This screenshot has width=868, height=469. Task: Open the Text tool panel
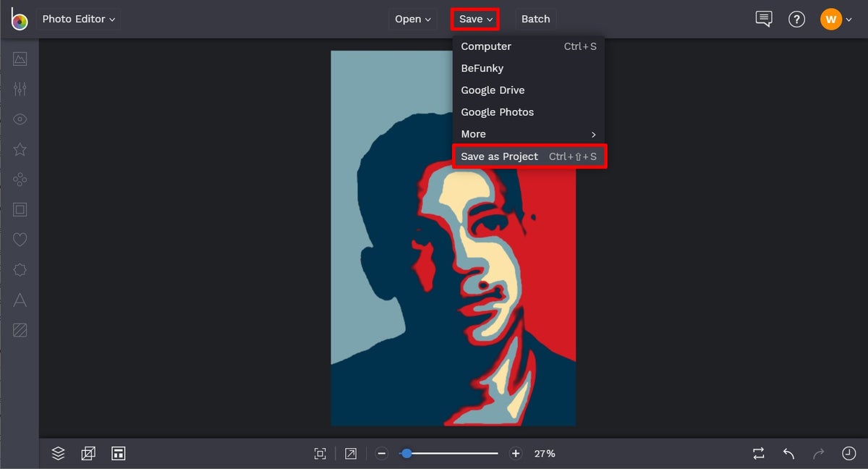[20, 300]
